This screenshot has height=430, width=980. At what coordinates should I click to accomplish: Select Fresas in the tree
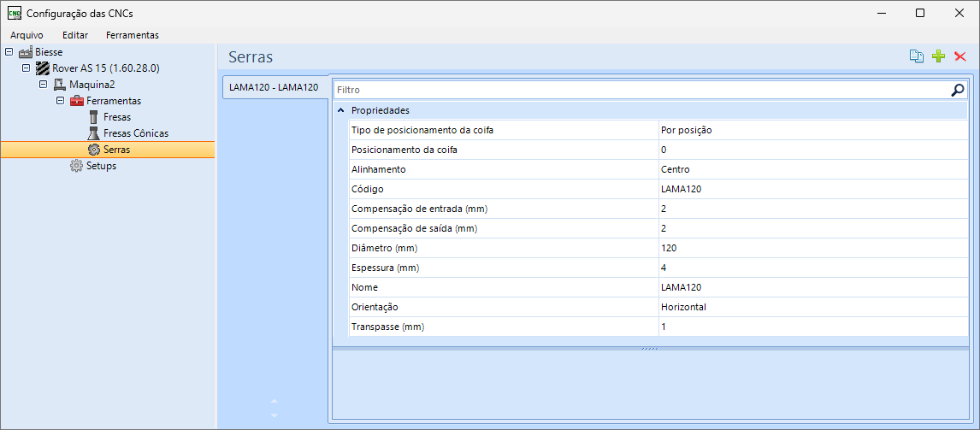[117, 117]
